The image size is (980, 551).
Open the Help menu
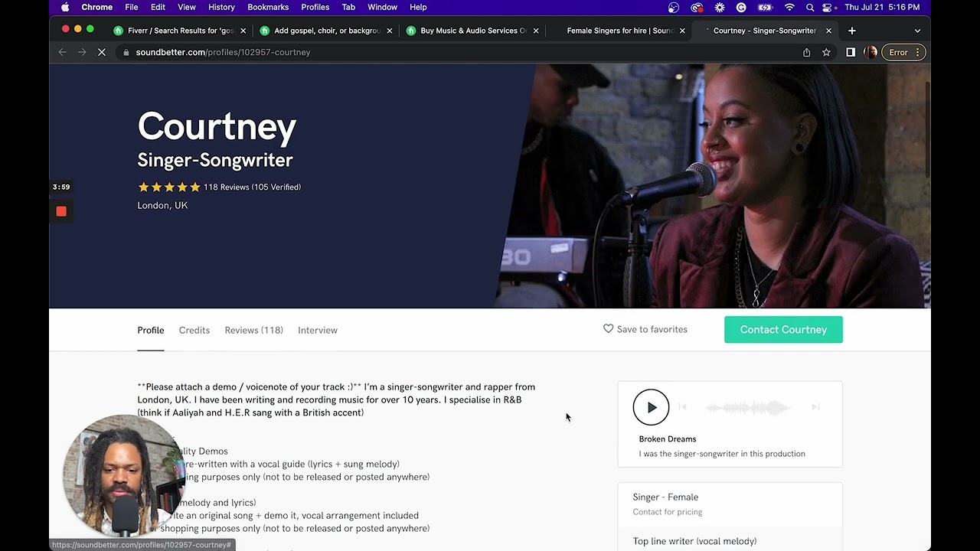418,7
